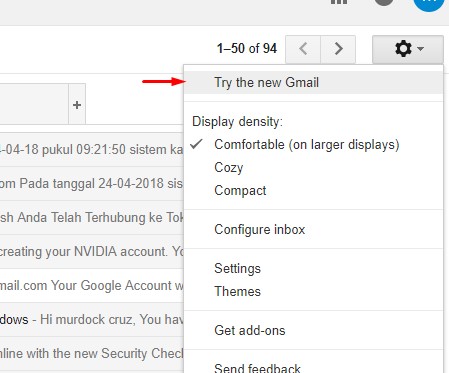Open the email saying Hi murdock cruz
Image resolution: width=449 pixels, height=373 pixels.
click(x=92, y=320)
